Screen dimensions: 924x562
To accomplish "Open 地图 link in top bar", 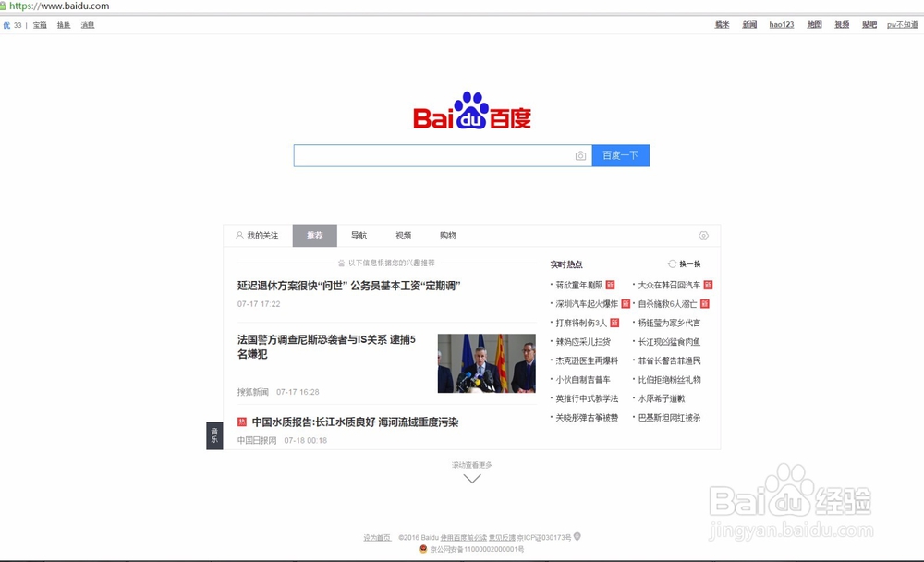I will 814,25.
